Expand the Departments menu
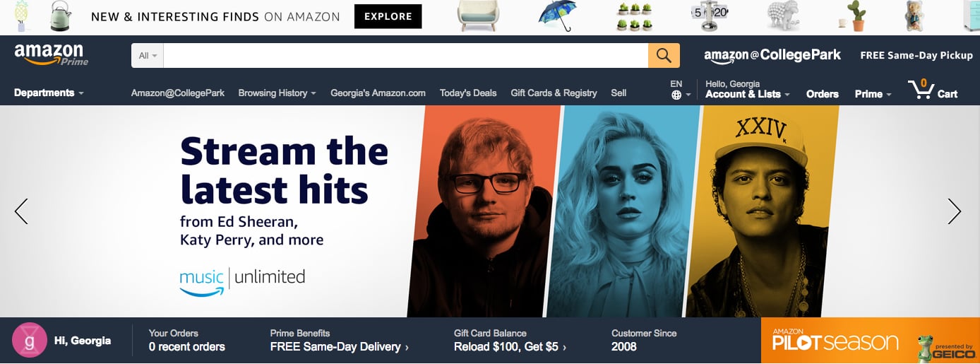This screenshot has height=364, width=980. coord(49,93)
